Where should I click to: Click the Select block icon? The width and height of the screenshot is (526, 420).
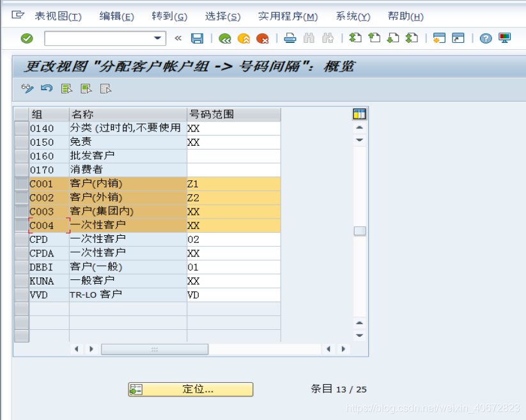tap(86, 89)
